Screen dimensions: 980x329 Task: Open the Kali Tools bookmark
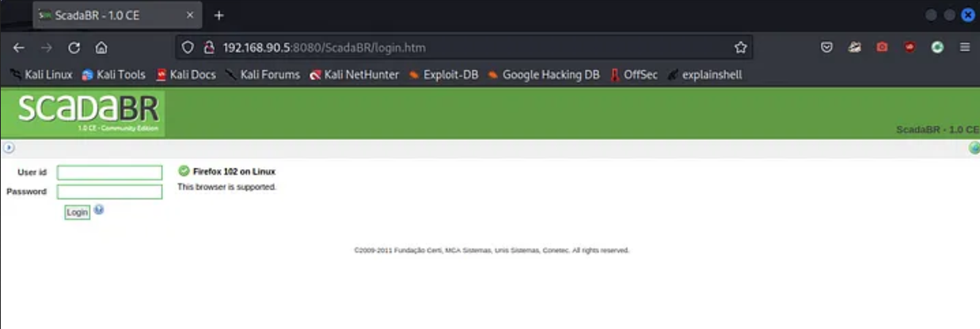113,75
